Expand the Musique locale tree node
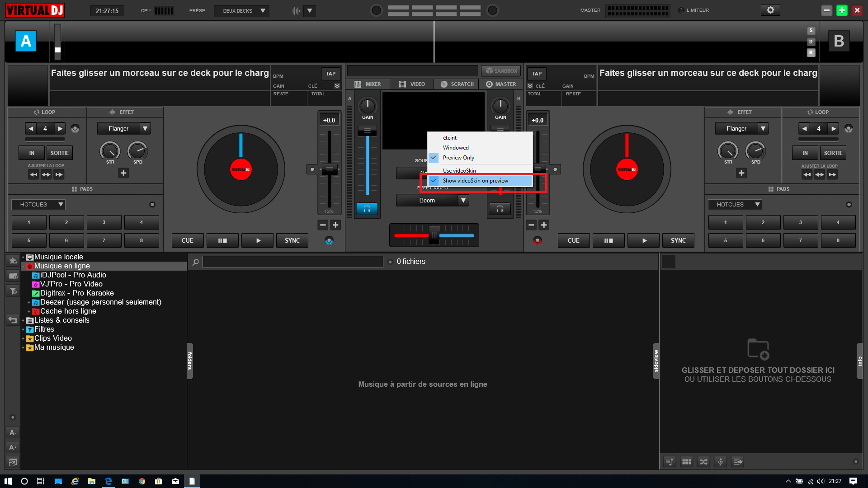This screenshot has width=868, height=488. tap(23, 257)
